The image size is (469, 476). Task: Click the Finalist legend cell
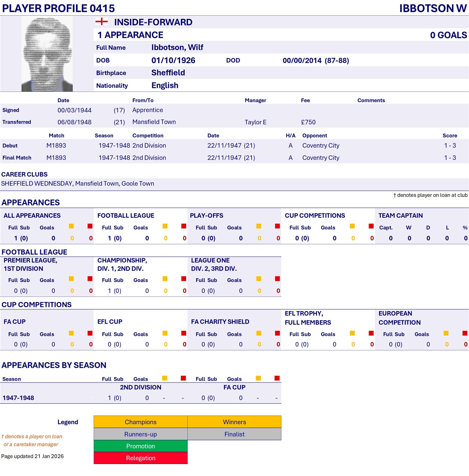point(234,434)
